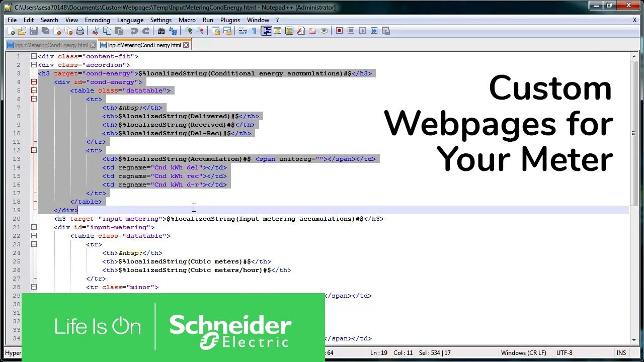The height and width of the screenshot is (362, 644).
Task: Click the Save All toolbar icon
Action: (x=45, y=31)
